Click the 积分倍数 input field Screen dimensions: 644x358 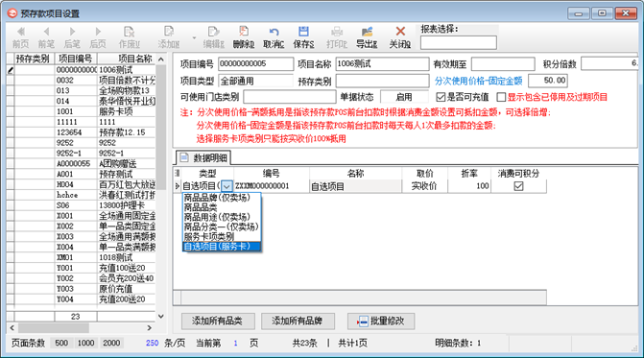click(x=609, y=63)
